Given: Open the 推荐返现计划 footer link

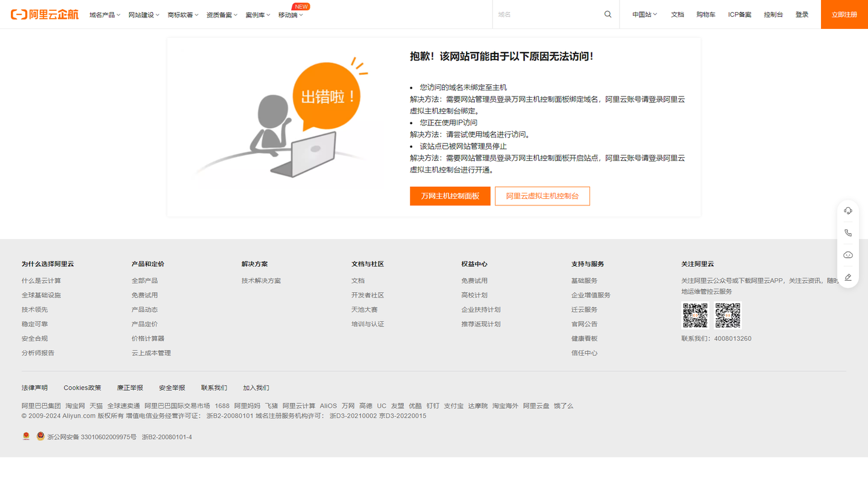Looking at the screenshot, I should tap(481, 324).
